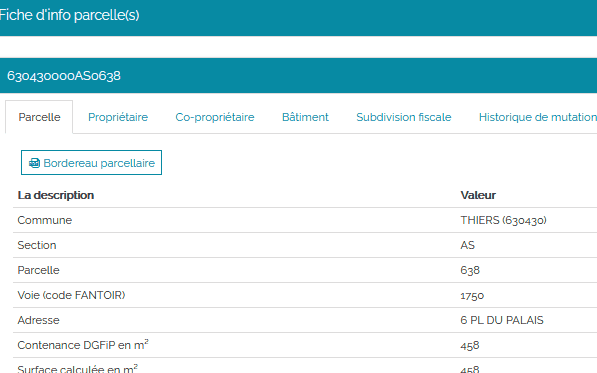Click the Contenance DGFiP en m² label

pos(83,345)
